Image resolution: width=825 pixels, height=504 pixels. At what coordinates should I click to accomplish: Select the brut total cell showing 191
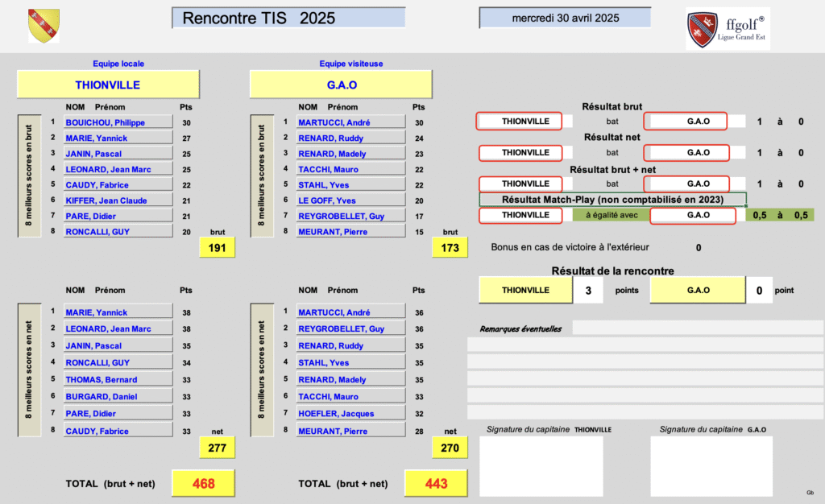(217, 248)
